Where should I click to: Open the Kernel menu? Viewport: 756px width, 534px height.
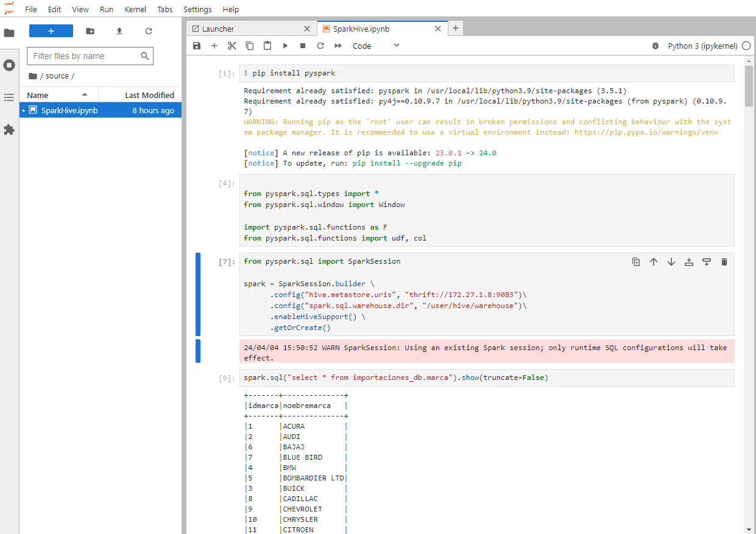(135, 9)
